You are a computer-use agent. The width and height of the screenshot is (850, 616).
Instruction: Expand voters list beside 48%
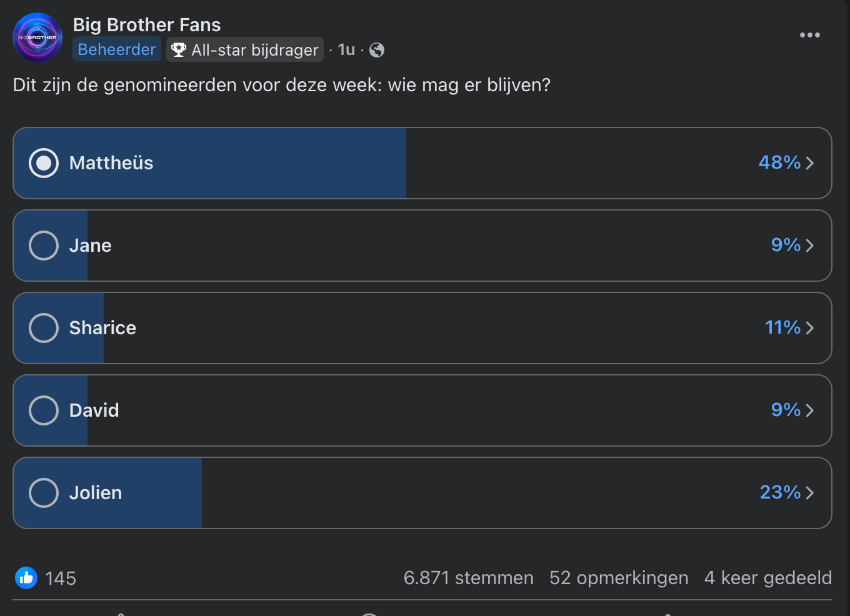tap(810, 163)
